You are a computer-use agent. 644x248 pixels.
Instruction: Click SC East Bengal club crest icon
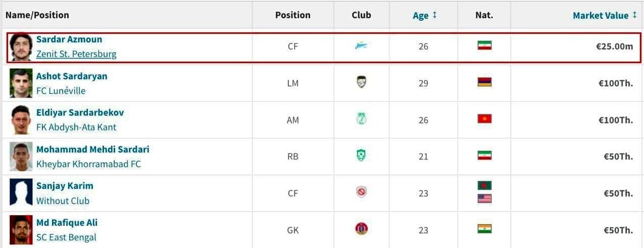click(x=361, y=229)
